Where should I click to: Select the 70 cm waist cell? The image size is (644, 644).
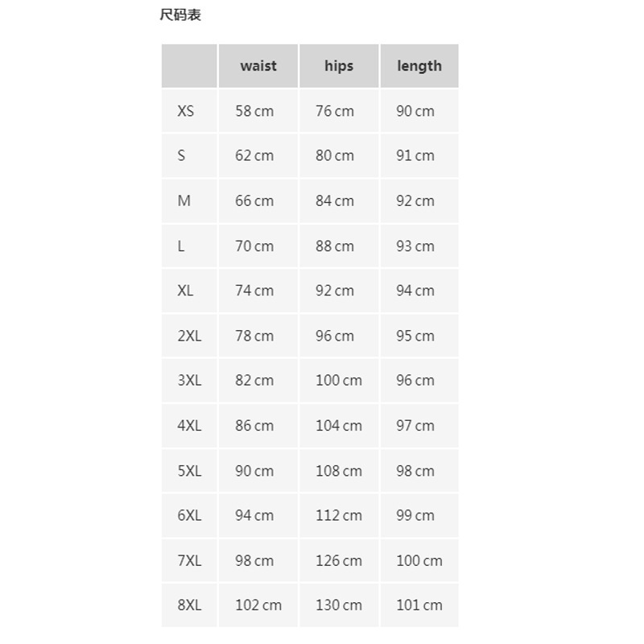(254, 246)
